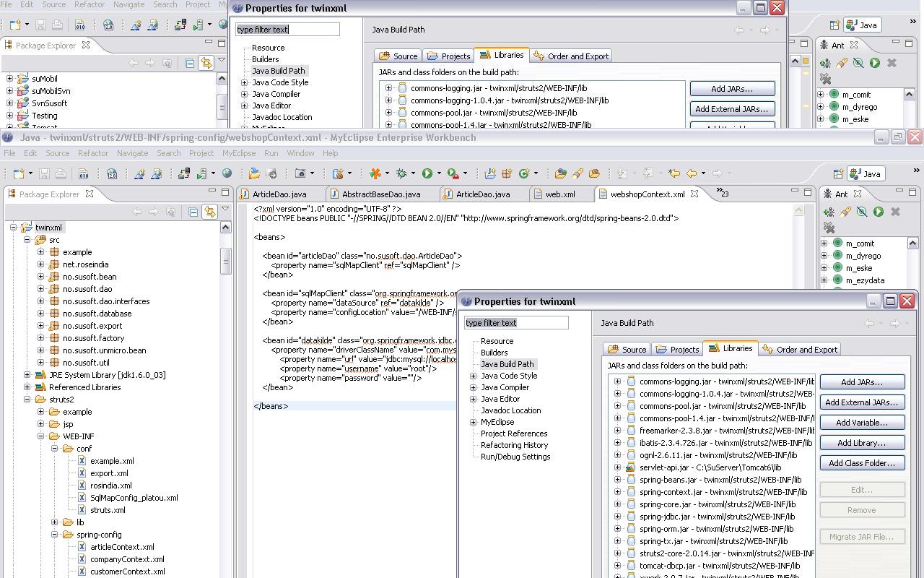Show hidden editors list marked 23
This screenshot has height=578, width=924.
(722, 193)
